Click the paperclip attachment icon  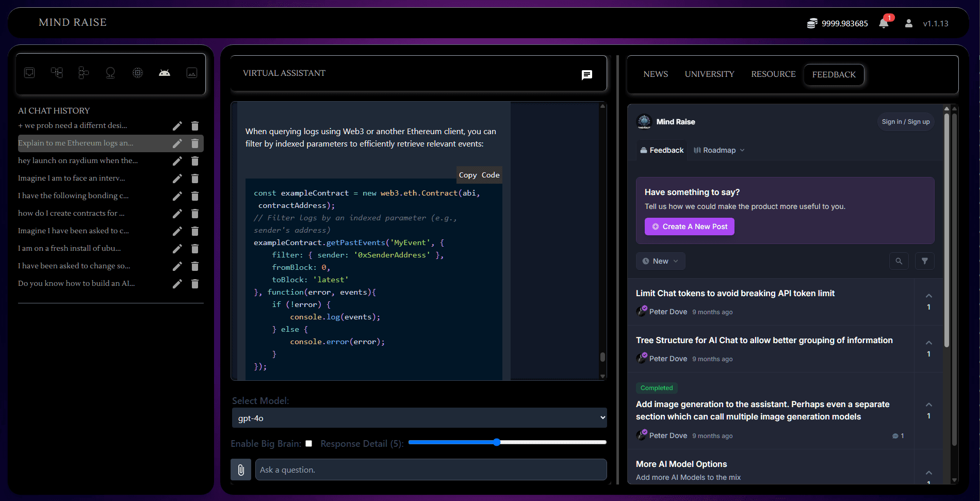coord(241,470)
